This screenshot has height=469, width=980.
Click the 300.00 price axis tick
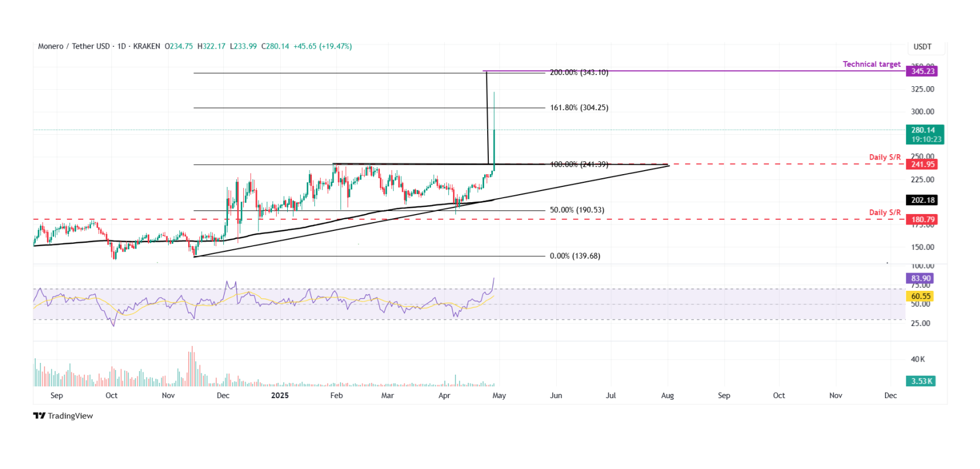(x=923, y=112)
